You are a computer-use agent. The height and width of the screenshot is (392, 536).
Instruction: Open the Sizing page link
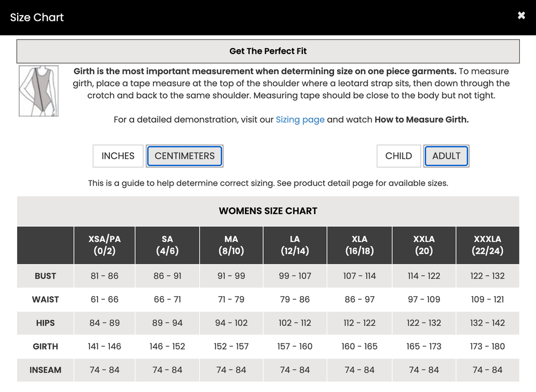300,119
